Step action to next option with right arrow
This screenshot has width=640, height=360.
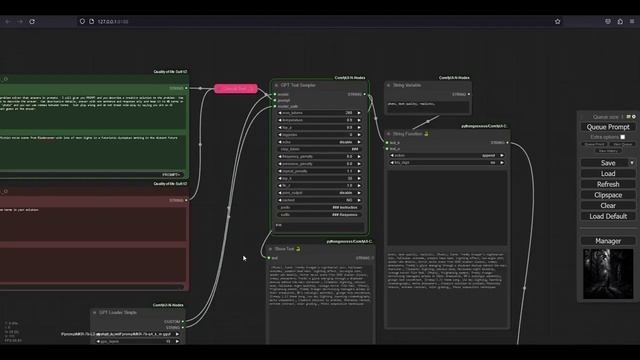[x=502, y=156]
